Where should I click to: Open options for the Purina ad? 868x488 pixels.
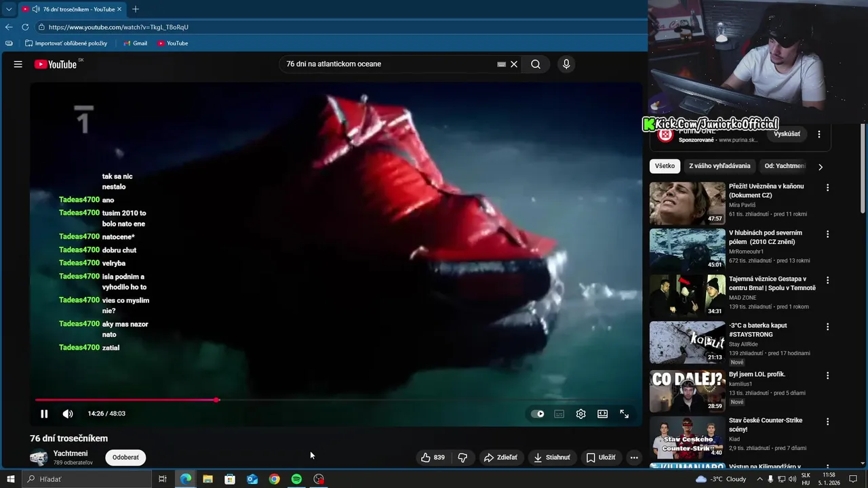[819, 134]
